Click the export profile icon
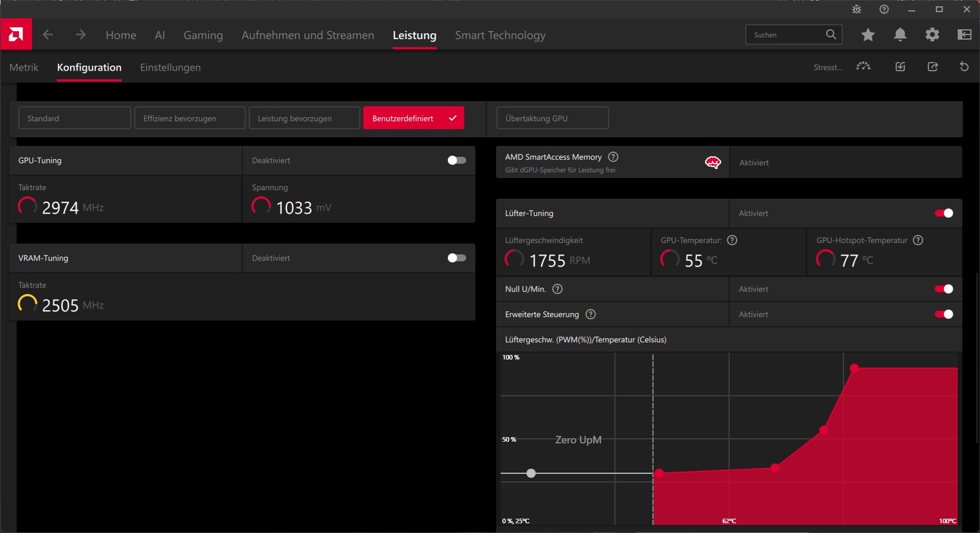980x533 pixels. point(933,67)
